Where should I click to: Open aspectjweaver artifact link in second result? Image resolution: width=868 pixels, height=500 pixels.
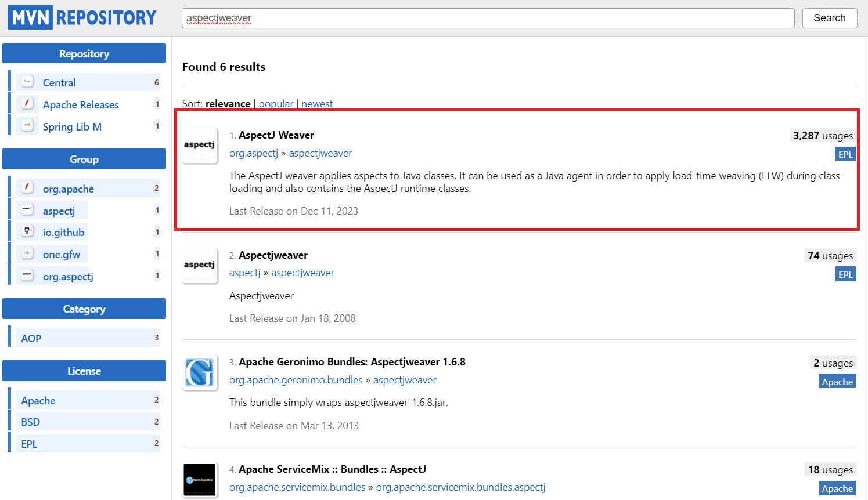pyautogui.click(x=302, y=273)
